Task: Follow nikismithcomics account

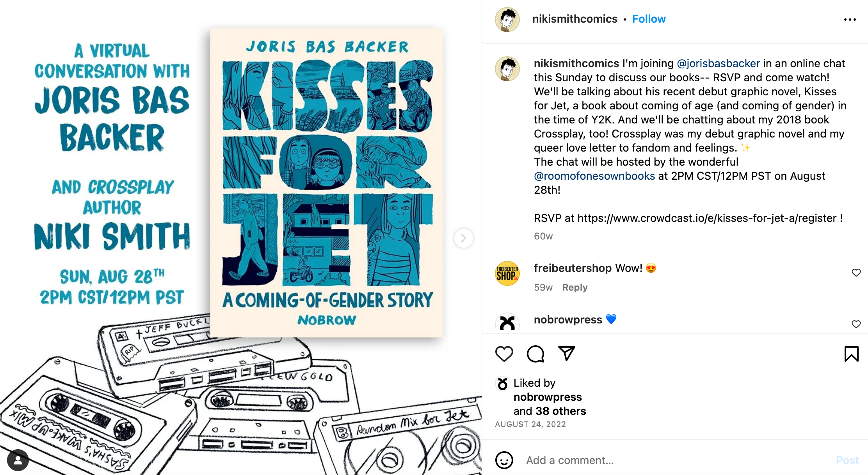Action: pyautogui.click(x=649, y=19)
